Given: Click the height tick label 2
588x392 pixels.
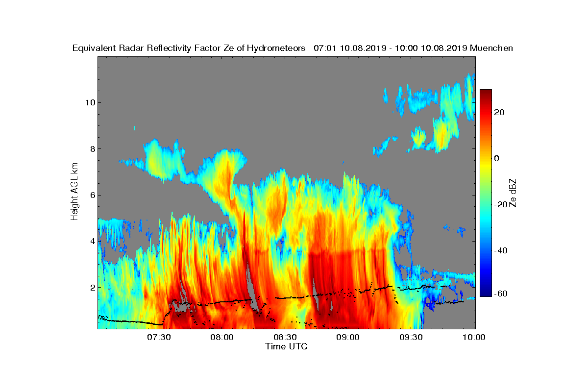Looking at the screenshot, I should pos(92,287).
